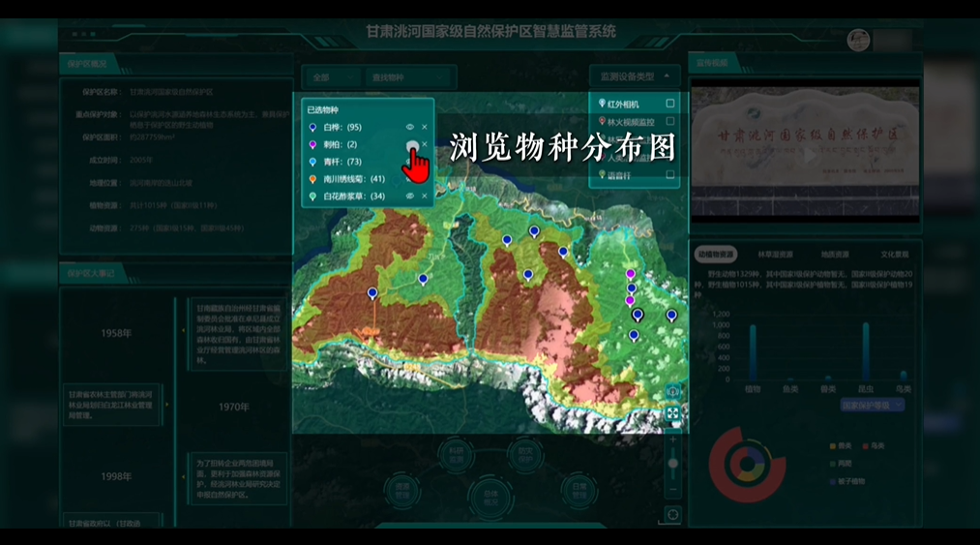
Task: Switch to the 地质资源 tab
Action: [835, 255]
